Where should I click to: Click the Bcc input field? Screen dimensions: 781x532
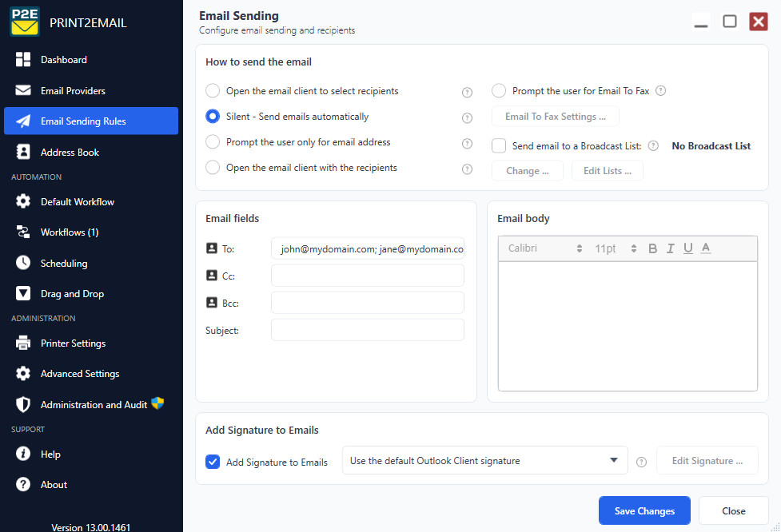point(368,302)
